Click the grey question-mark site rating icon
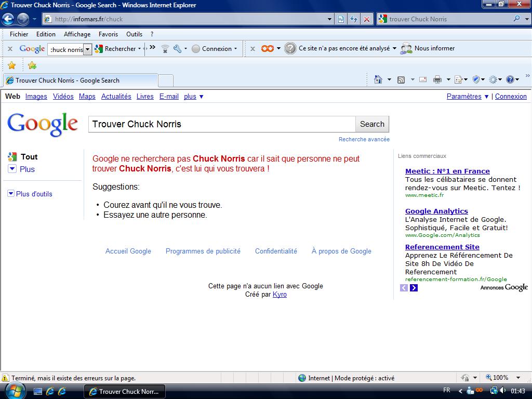 [x=290, y=48]
